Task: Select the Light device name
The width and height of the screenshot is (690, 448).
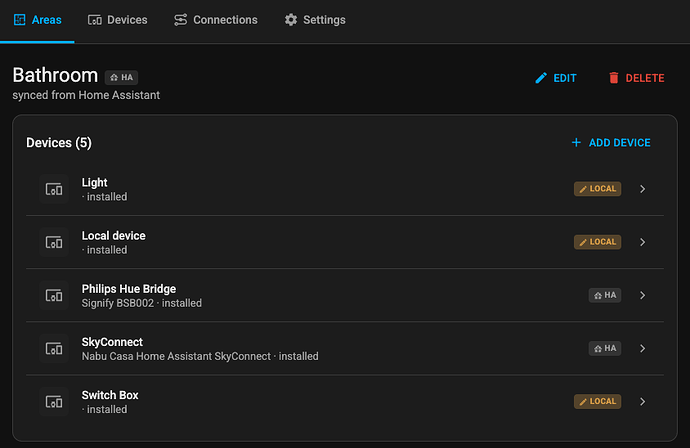Action: click(95, 182)
